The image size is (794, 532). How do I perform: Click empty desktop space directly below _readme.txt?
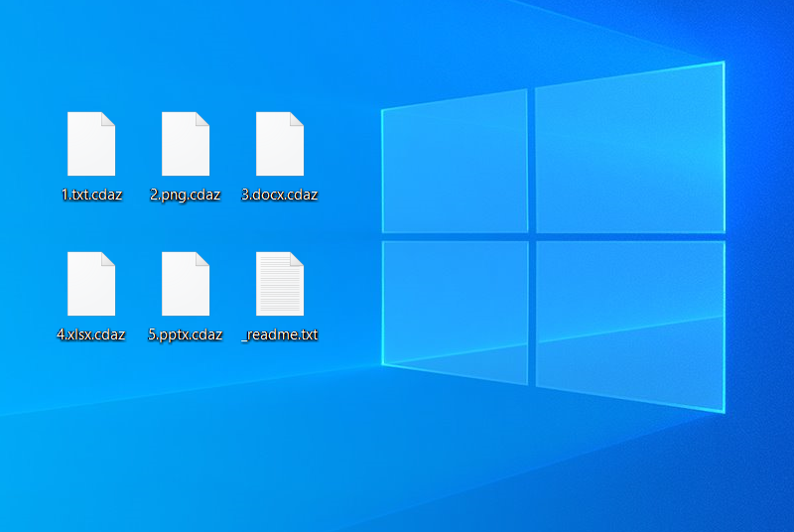point(280,397)
